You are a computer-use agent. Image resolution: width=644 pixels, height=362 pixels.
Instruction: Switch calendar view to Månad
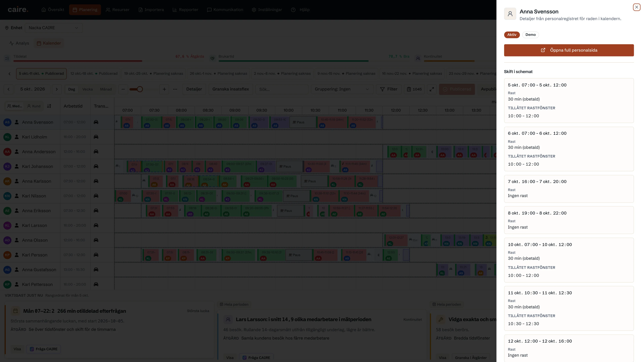(x=106, y=89)
